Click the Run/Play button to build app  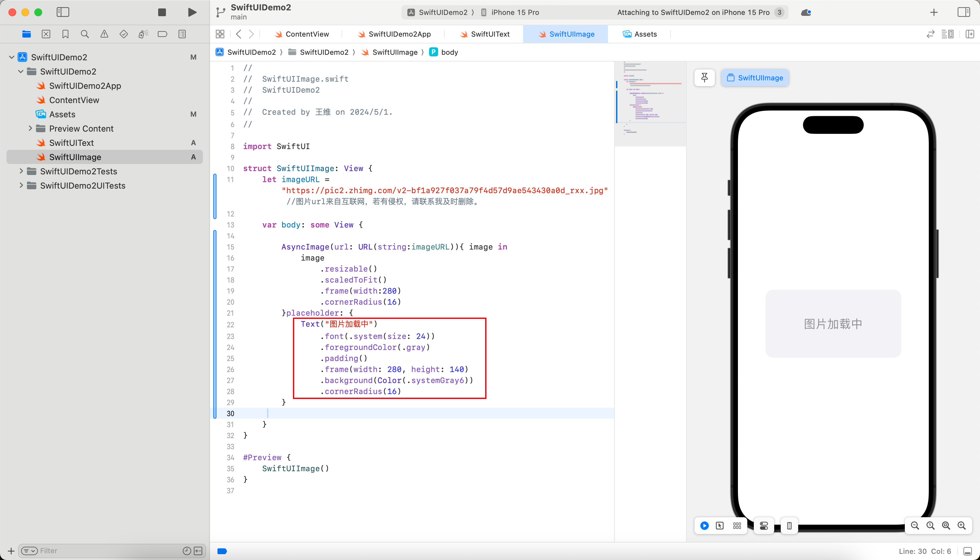191,11
